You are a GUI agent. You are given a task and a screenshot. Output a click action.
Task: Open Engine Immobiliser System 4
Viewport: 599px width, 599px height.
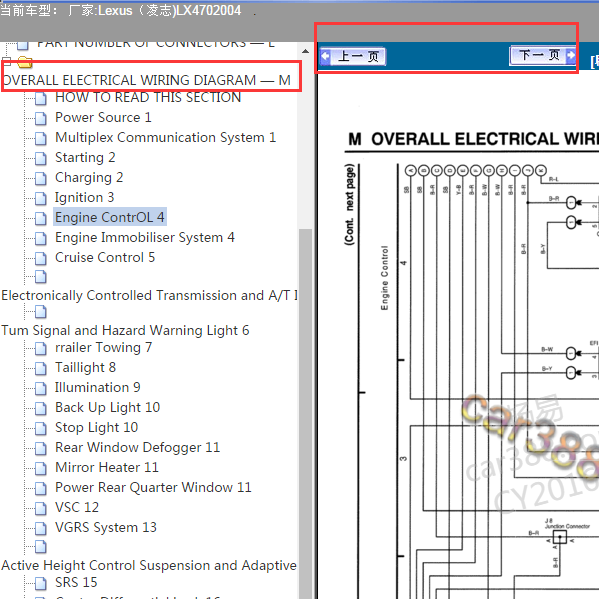(x=145, y=238)
